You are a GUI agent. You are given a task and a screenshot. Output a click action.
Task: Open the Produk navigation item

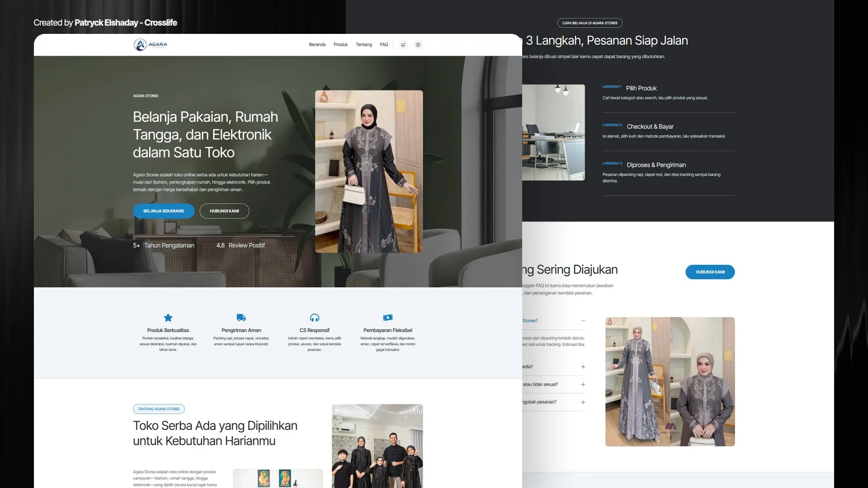coord(341,45)
